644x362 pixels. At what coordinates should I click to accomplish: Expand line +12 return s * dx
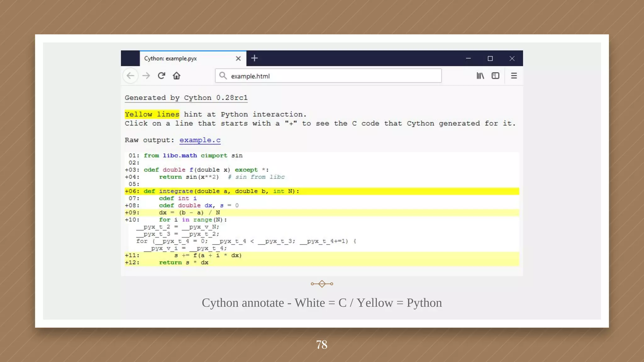[x=322, y=262]
